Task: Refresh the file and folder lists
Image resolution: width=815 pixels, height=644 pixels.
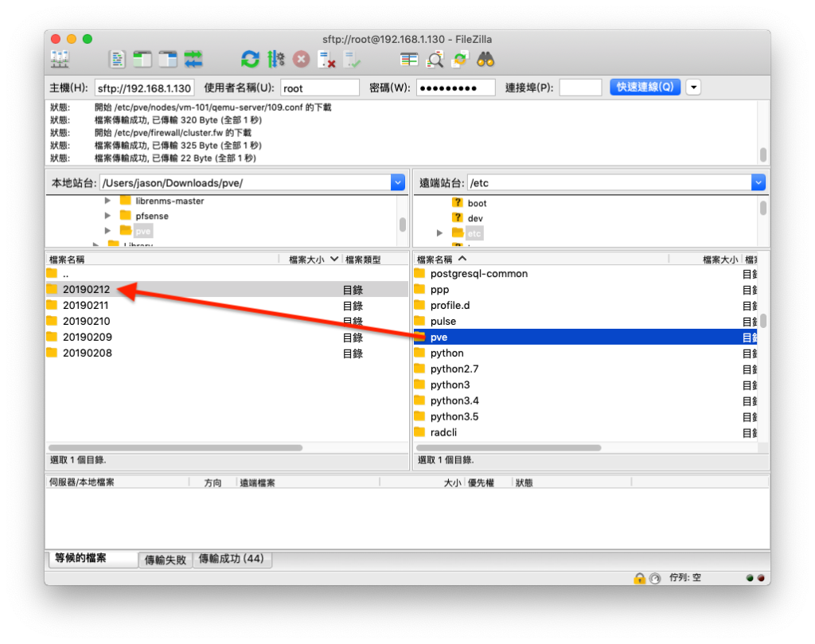Action: pos(250,59)
